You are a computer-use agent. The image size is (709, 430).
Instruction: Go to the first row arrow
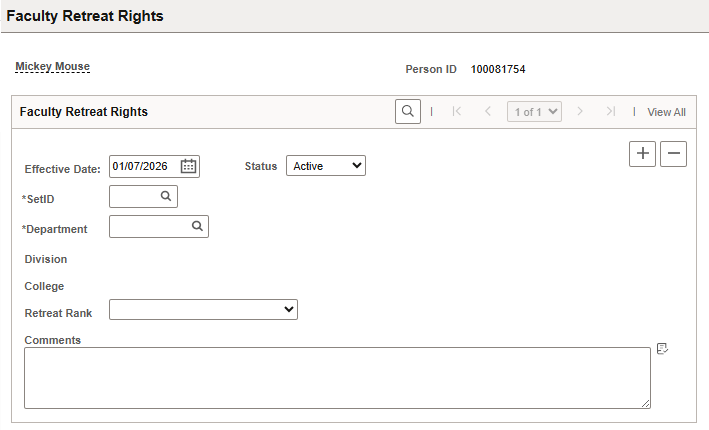(x=457, y=112)
